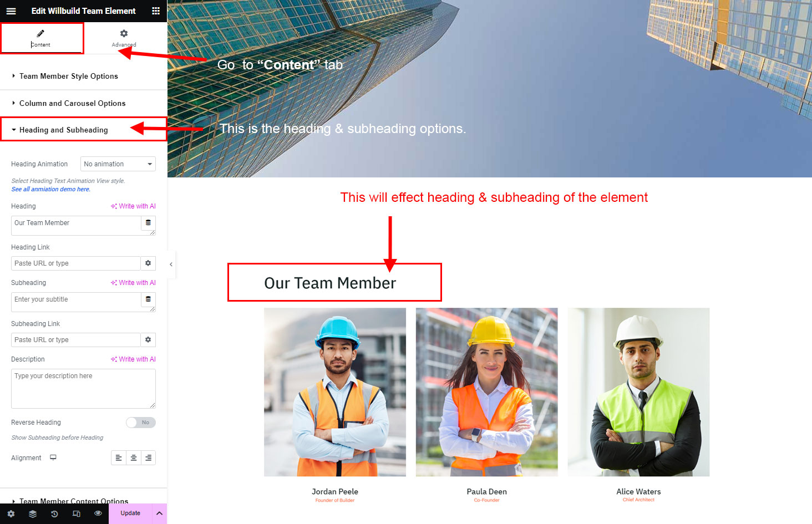Screen dimensions: 812x524
Task: Open page settings gear in bottom bar
Action: [x=11, y=513]
